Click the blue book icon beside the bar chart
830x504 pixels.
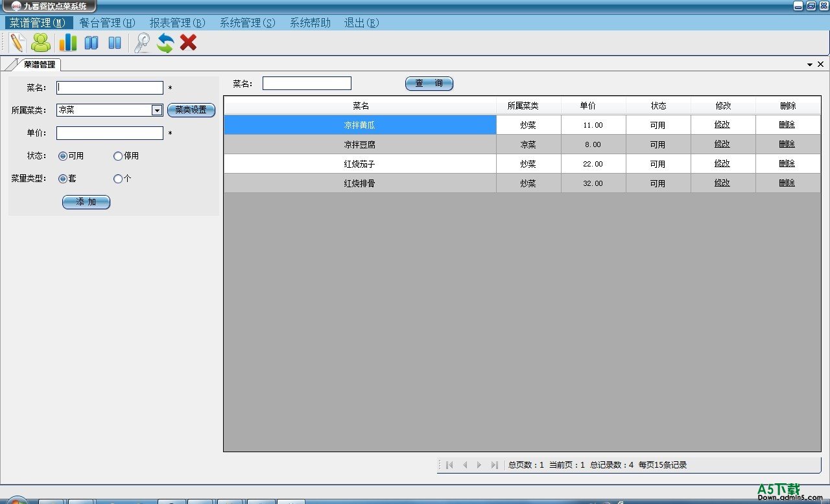[91, 43]
